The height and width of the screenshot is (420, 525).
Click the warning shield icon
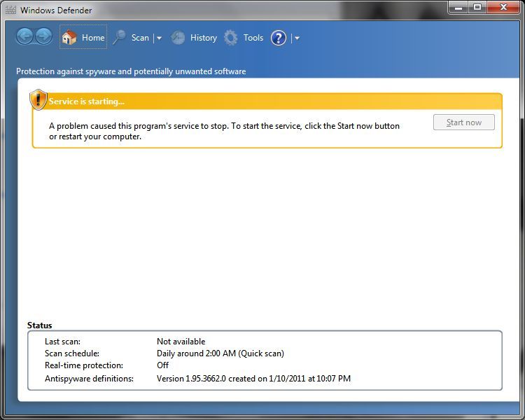tap(38, 99)
